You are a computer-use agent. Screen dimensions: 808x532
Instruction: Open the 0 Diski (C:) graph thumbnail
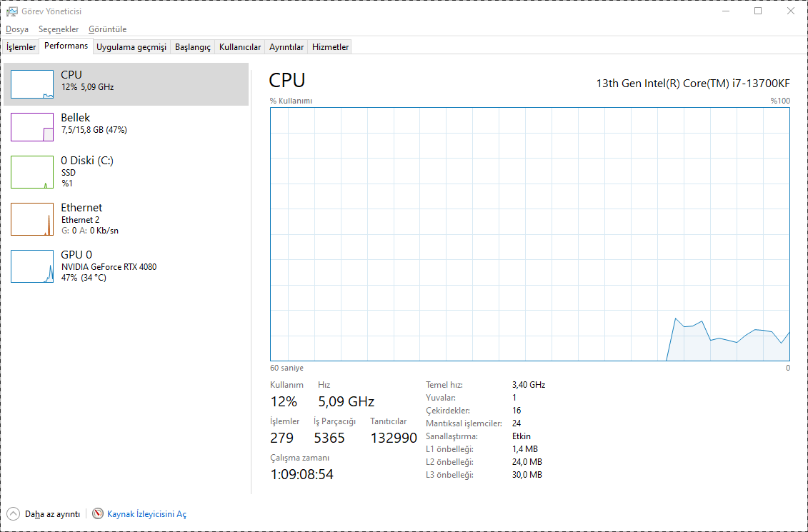[x=32, y=171]
